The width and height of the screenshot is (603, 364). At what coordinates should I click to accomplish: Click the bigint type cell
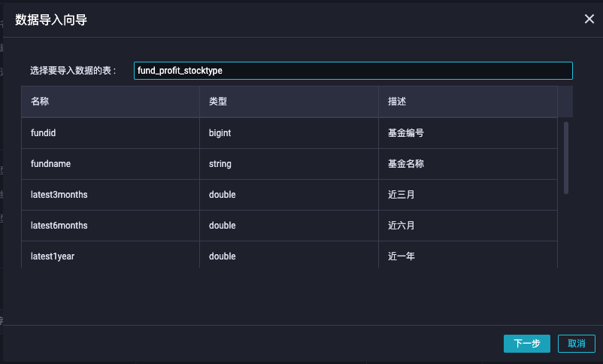tap(289, 133)
